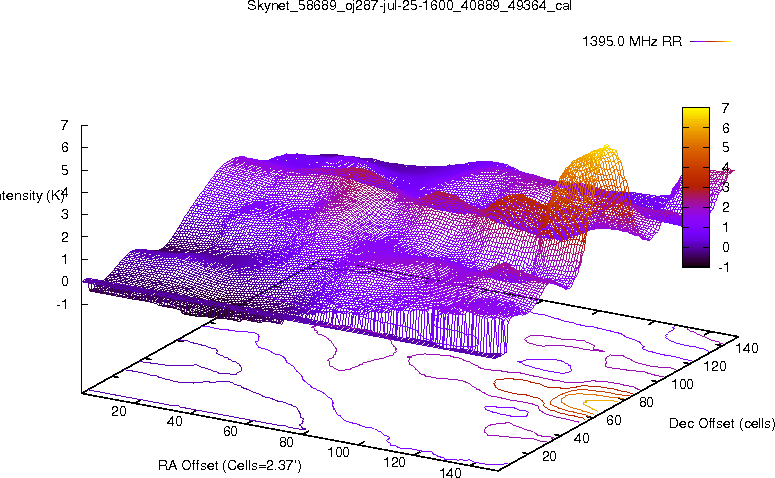This screenshot has width=775, height=478.
Task: Click the 120 tick on the Dec Offset axis
Action: pyautogui.click(x=715, y=366)
